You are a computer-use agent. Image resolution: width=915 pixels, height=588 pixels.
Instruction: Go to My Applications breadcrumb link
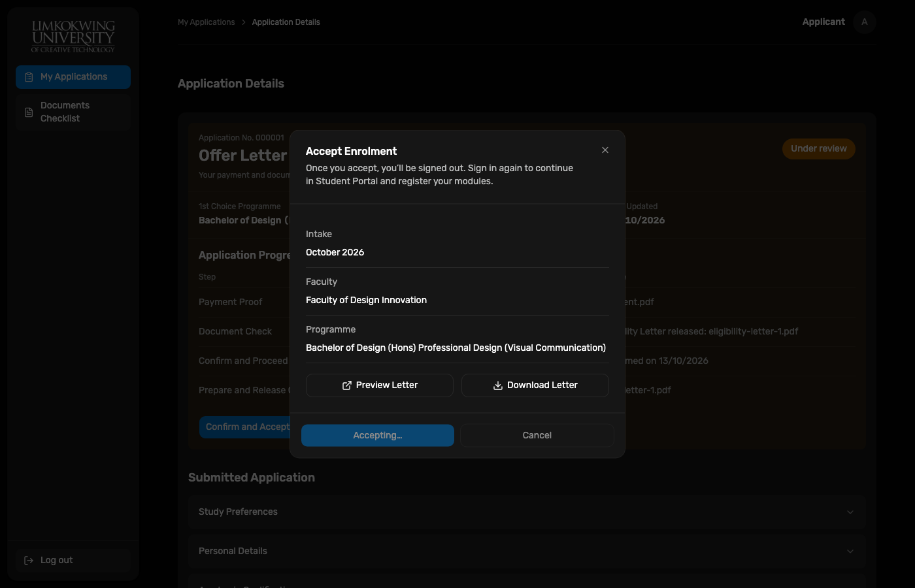[x=207, y=22]
